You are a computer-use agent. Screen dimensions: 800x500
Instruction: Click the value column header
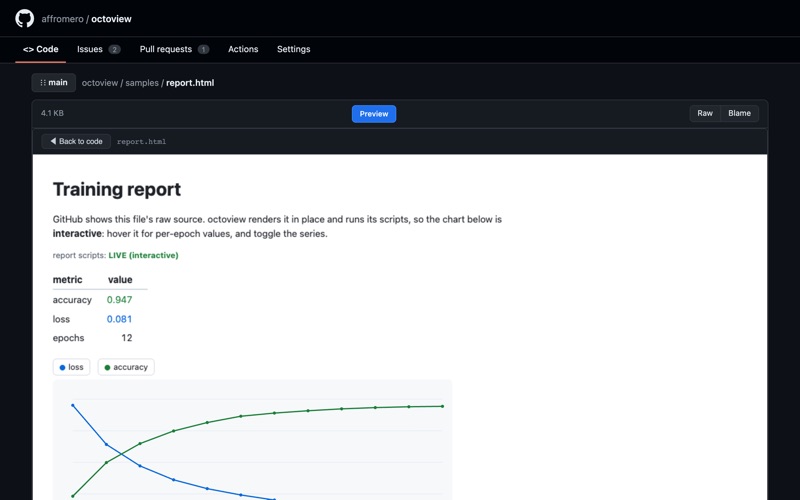120,280
